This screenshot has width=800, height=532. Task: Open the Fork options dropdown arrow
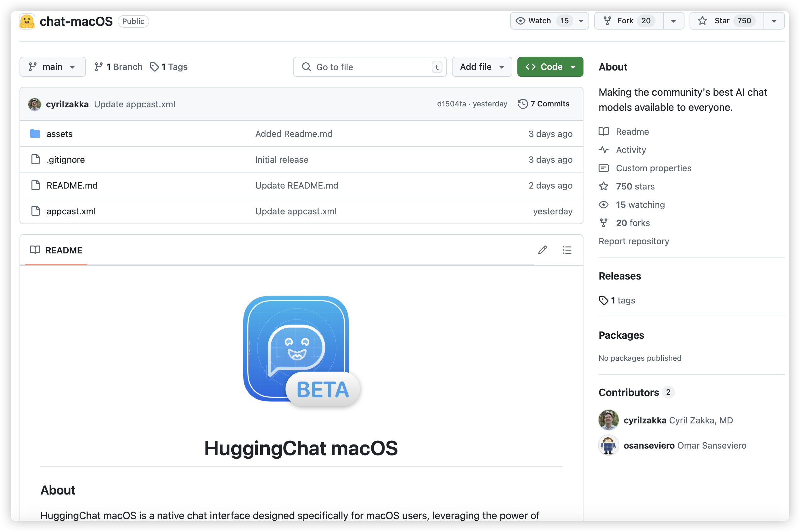tap(673, 21)
